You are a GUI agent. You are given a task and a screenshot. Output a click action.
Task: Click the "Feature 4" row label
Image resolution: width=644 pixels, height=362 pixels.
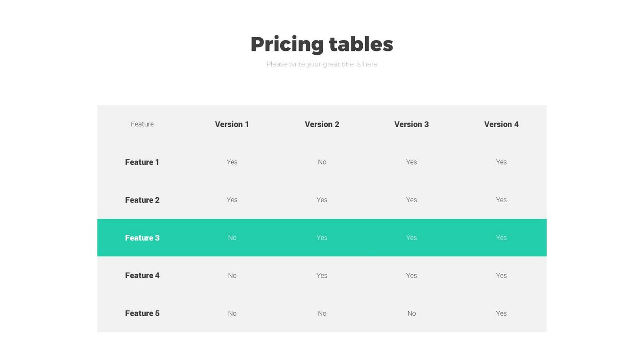pyautogui.click(x=142, y=276)
